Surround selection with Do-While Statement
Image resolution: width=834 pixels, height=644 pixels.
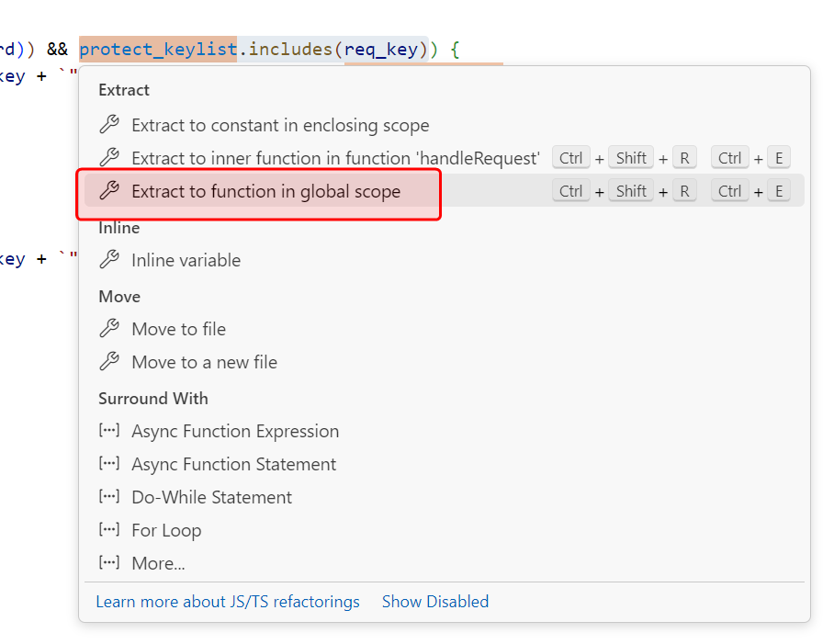pos(211,497)
